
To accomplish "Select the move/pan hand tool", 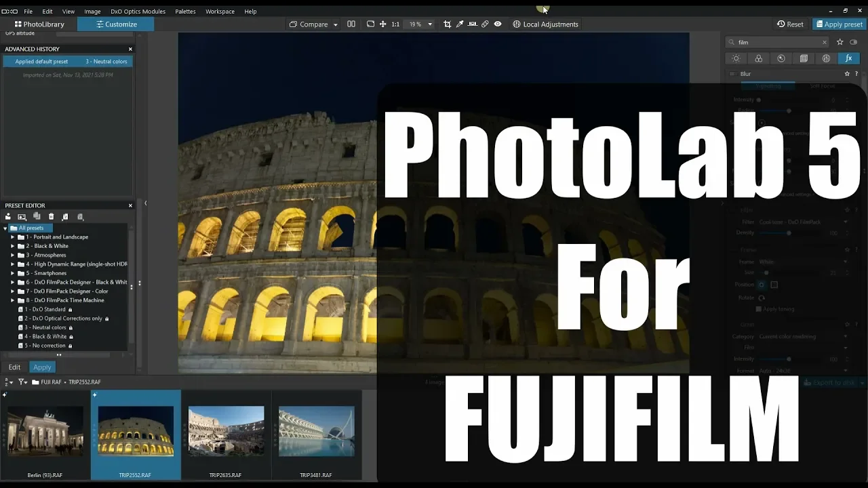I will (383, 24).
